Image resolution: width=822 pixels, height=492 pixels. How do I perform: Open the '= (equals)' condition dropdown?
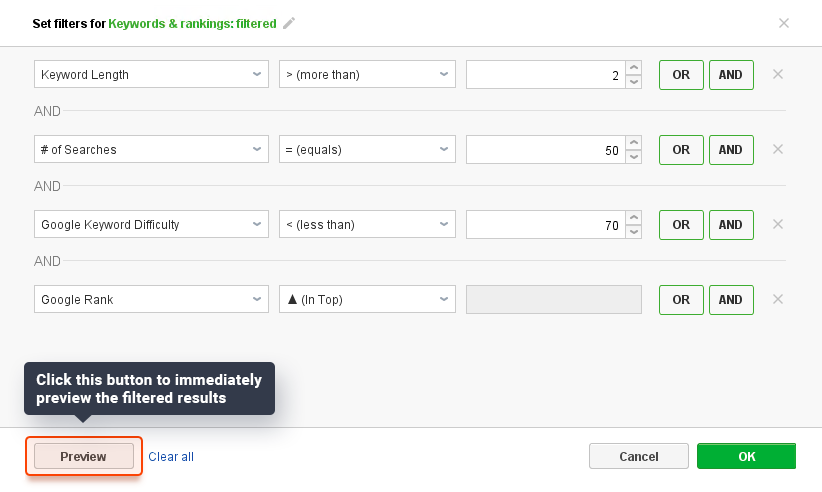(367, 149)
